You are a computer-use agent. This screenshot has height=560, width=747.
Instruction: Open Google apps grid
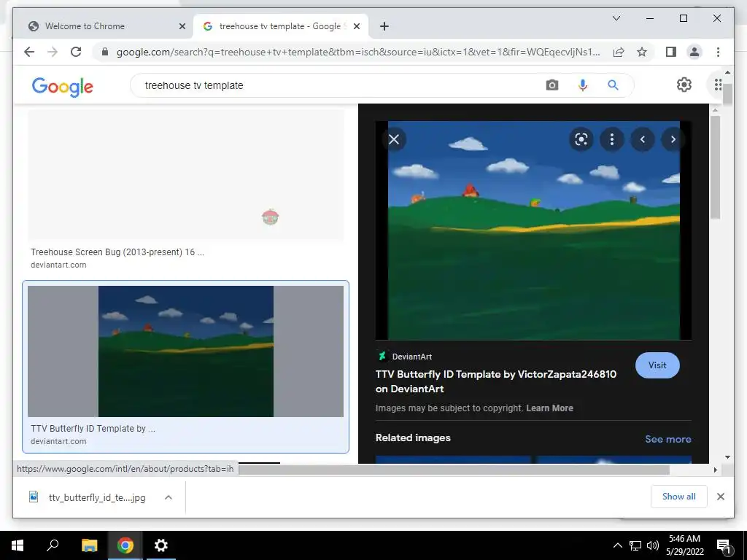(718, 85)
